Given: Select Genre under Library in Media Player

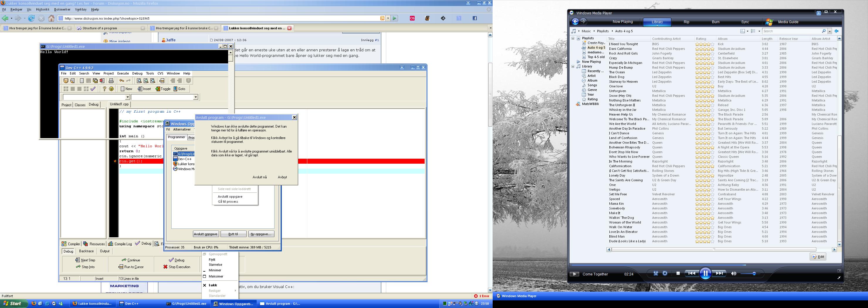Looking at the screenshot, I should click(592, 90).
